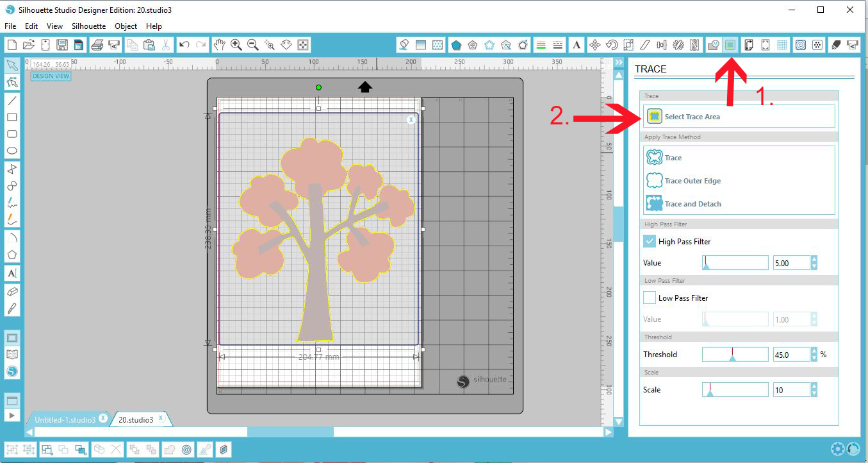868x463 pixels.
Task: Select the Text tool in left toolbar
Action: point(12,273)
